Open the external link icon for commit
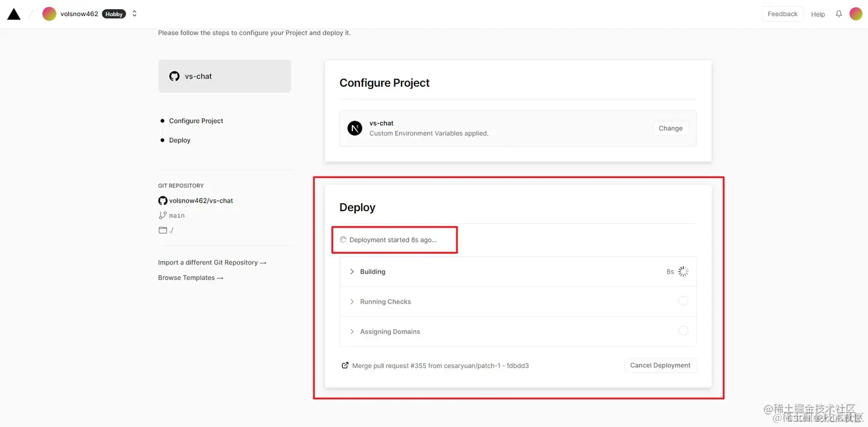This screenshot has width=868, height=427. [x=345, y=365]
